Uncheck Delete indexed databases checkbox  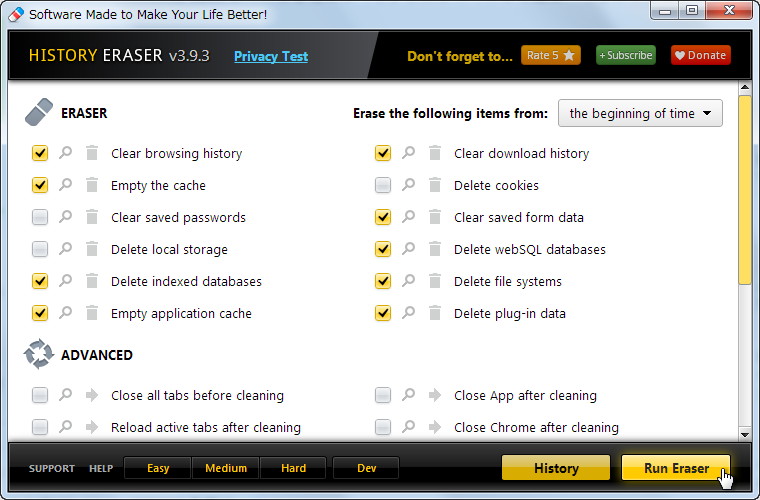click(40, 281)
